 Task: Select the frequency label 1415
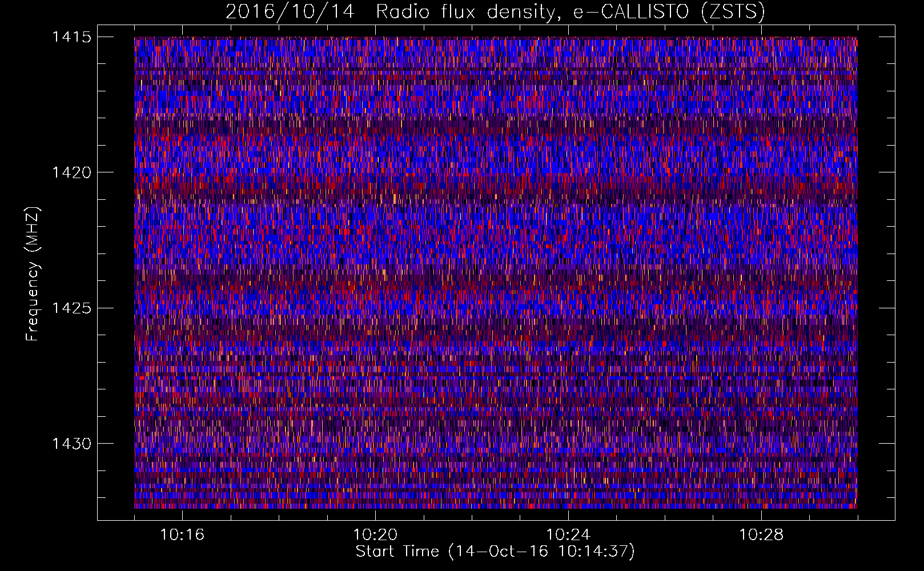click(71, 37)
